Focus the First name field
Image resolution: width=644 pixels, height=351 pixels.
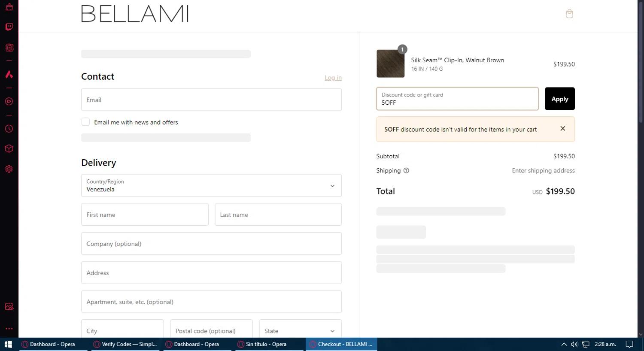click(145, 215)
